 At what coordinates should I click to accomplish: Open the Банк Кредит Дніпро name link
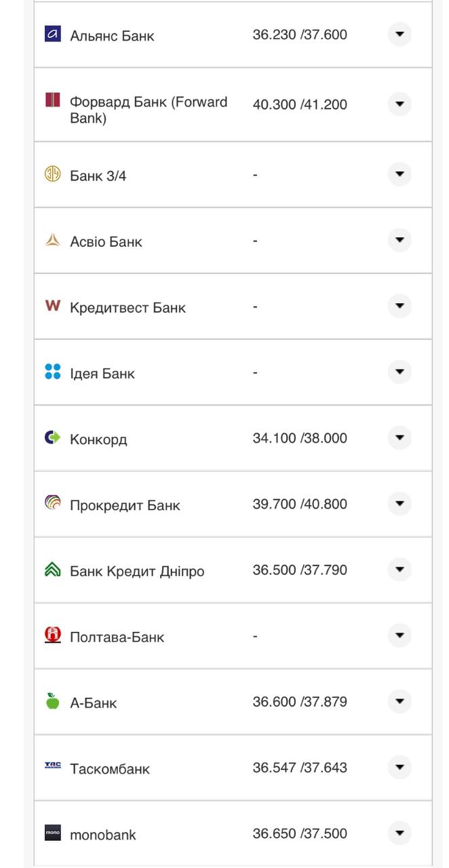coord(137,571)
